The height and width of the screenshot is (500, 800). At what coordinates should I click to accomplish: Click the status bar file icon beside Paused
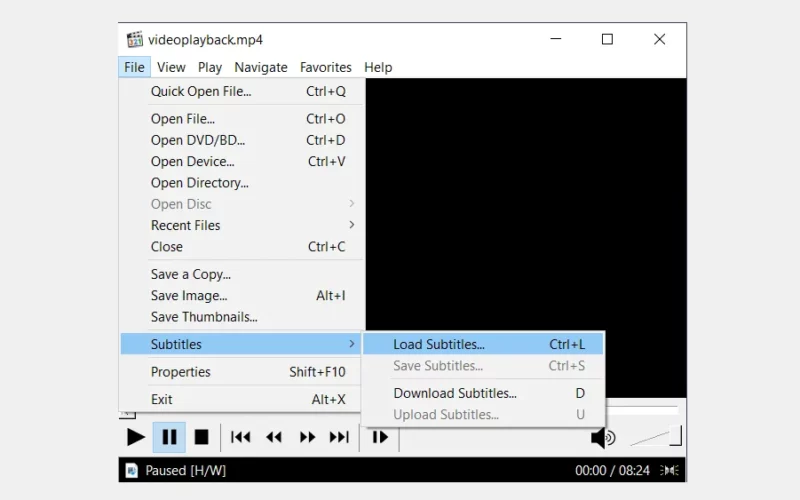click(132, 470)
